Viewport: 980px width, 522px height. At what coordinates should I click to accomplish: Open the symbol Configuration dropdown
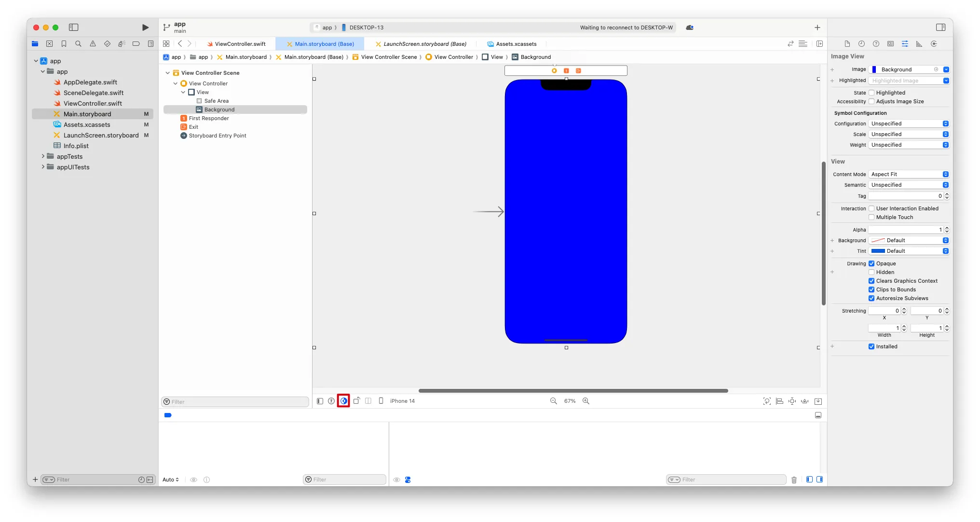pos(909,124)
